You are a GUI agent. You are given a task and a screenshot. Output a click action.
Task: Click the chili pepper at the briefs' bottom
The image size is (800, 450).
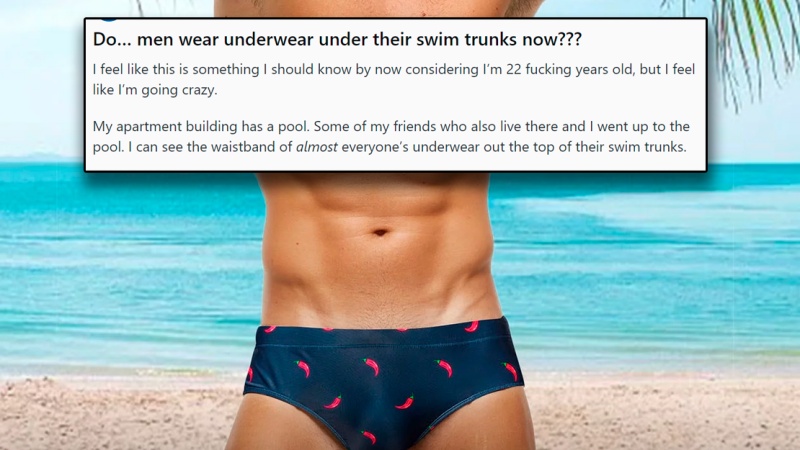(369, 437)
